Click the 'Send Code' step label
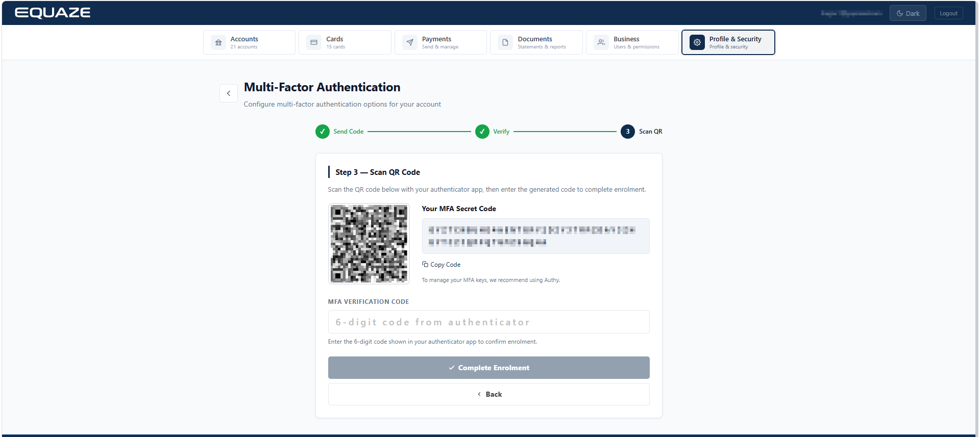Screen dimensions: 980x437 349,132
